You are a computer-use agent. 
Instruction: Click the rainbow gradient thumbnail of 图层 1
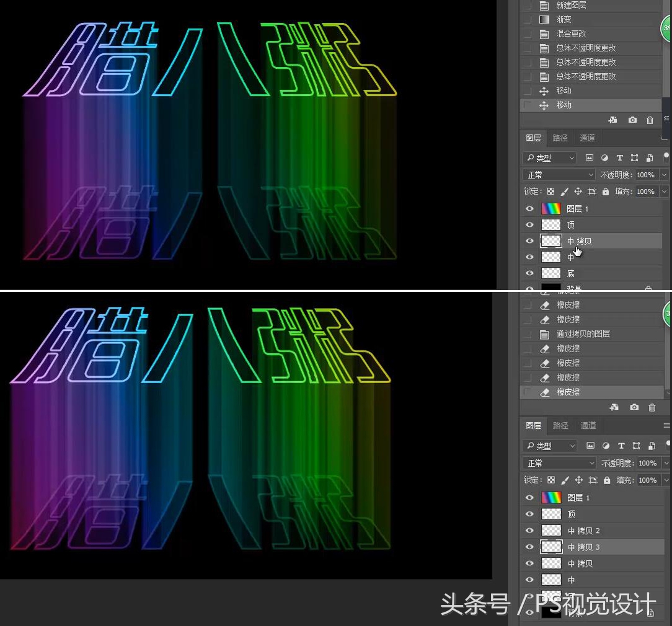pyautogui.click(x=551, y=209)
